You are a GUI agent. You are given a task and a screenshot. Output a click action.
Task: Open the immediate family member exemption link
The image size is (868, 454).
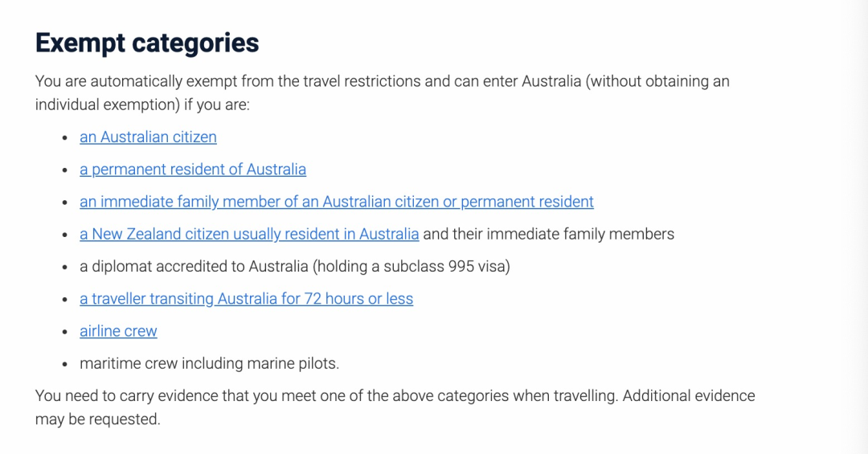tap(337, 202)
